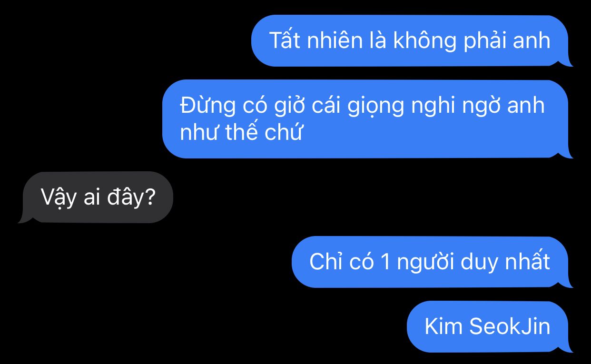
Task: Tap the 'Tất nhiên là không phải anh' message bubble
Action: 410,40
